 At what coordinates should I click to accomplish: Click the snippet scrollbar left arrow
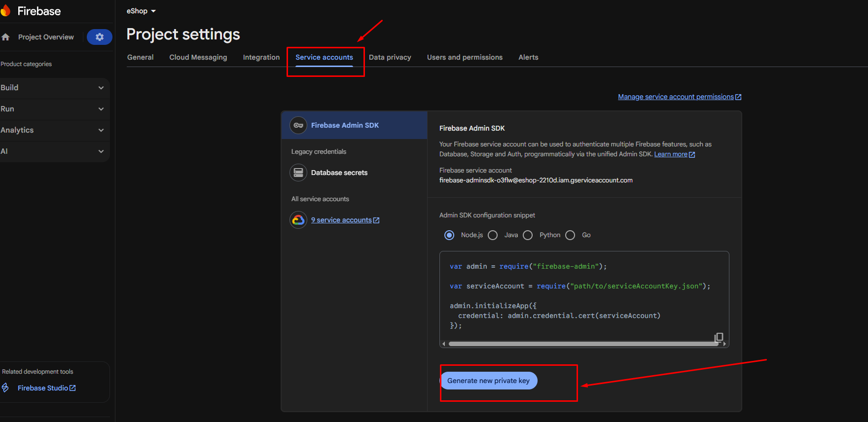point(444,344)
